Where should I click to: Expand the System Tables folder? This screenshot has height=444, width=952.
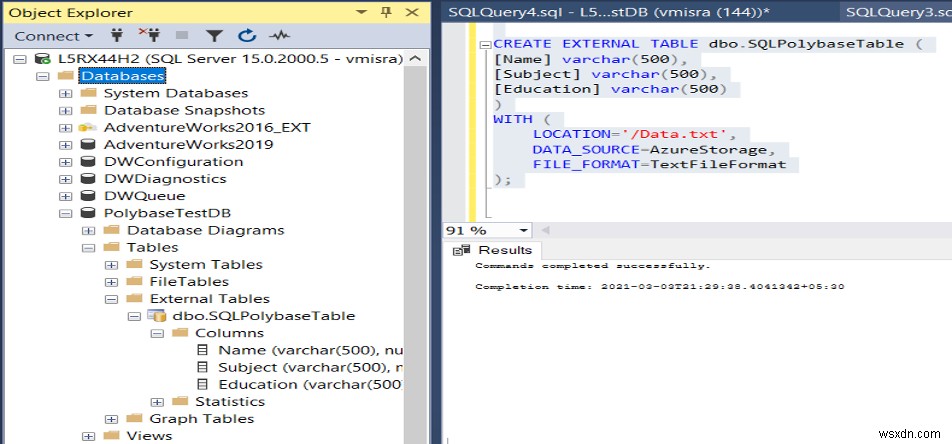click(111, 265)
